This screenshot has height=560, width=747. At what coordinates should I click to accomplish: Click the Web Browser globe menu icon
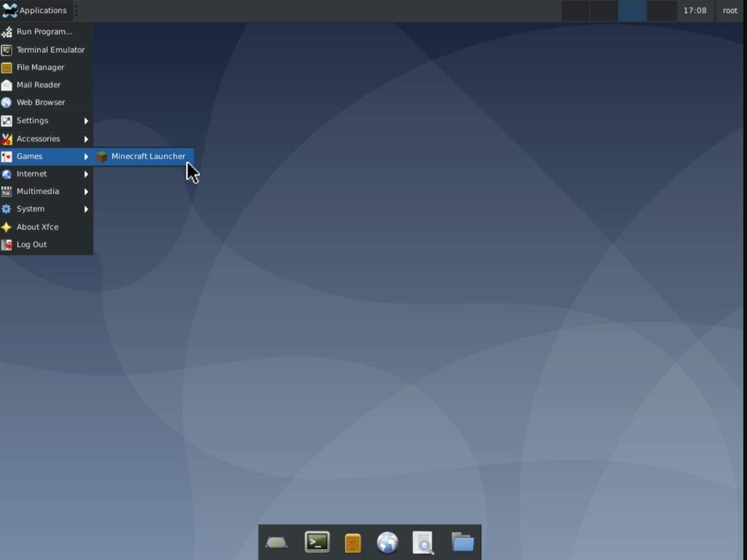tap(7, 103)
